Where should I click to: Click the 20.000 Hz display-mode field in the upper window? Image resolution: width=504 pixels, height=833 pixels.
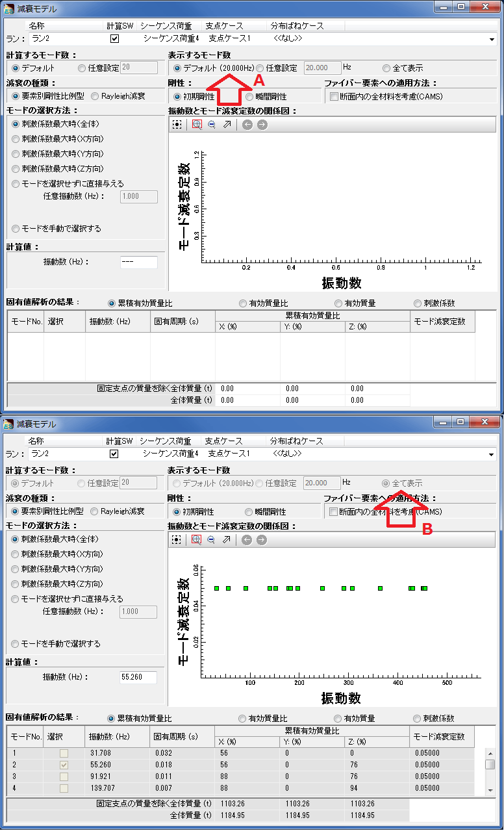(x=323, y=68)
